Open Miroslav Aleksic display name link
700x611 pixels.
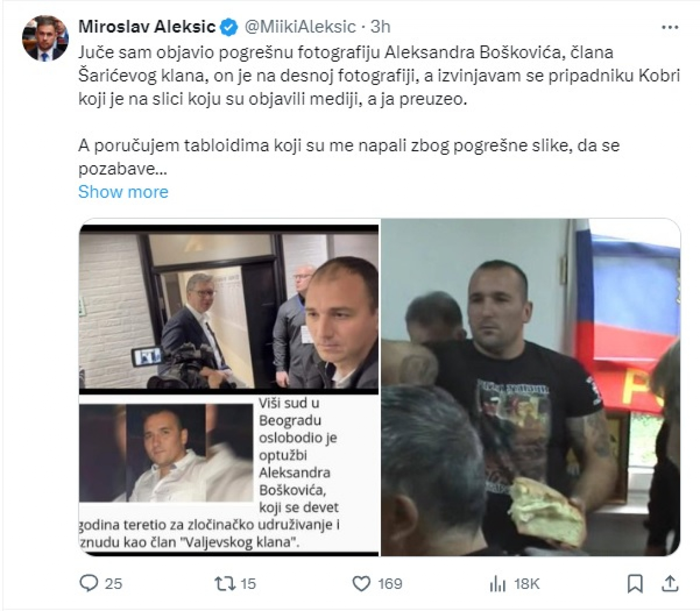pyautogui.click(x=147, y=27)
